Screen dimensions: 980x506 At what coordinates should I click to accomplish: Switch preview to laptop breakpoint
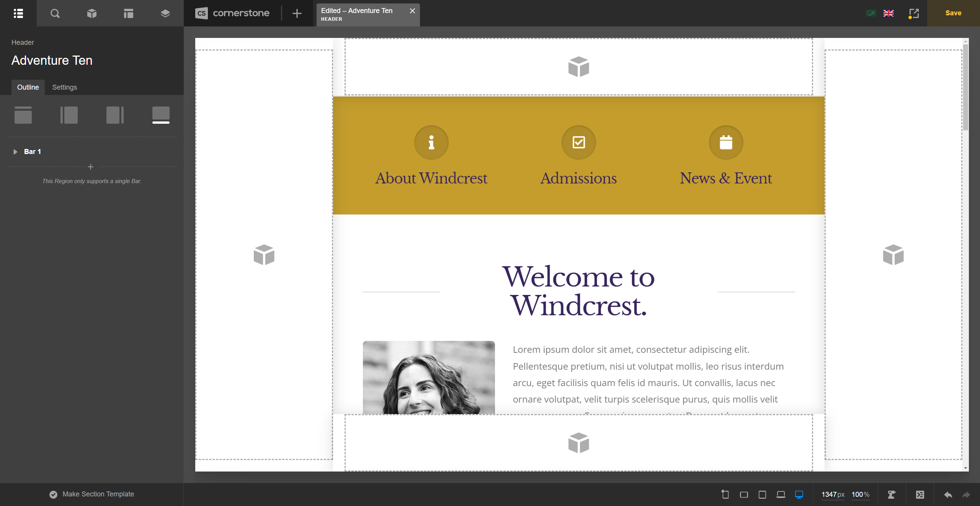[781, 495]
